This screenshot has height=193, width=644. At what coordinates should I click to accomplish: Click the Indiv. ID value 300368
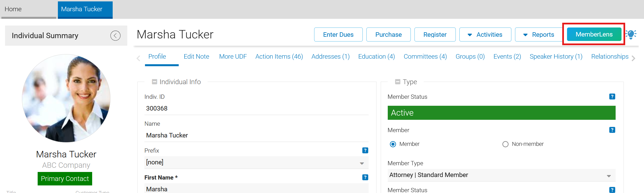[x=157, y=108]
